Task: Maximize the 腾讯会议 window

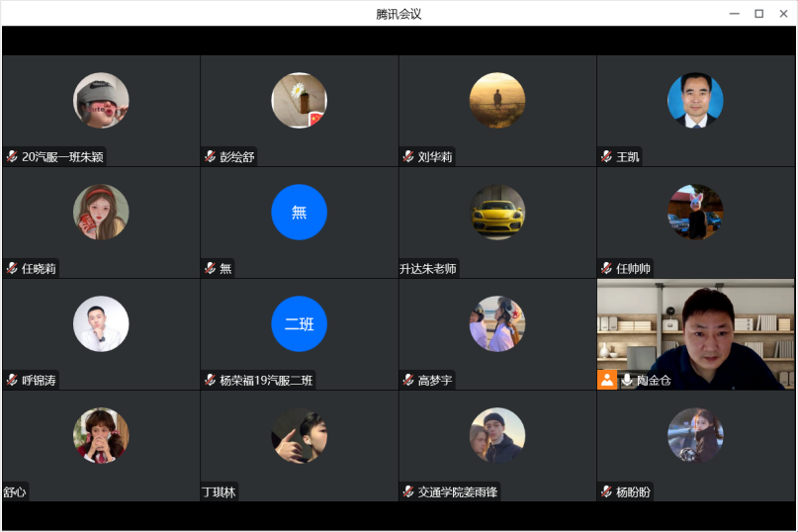Action: point(758,13)
